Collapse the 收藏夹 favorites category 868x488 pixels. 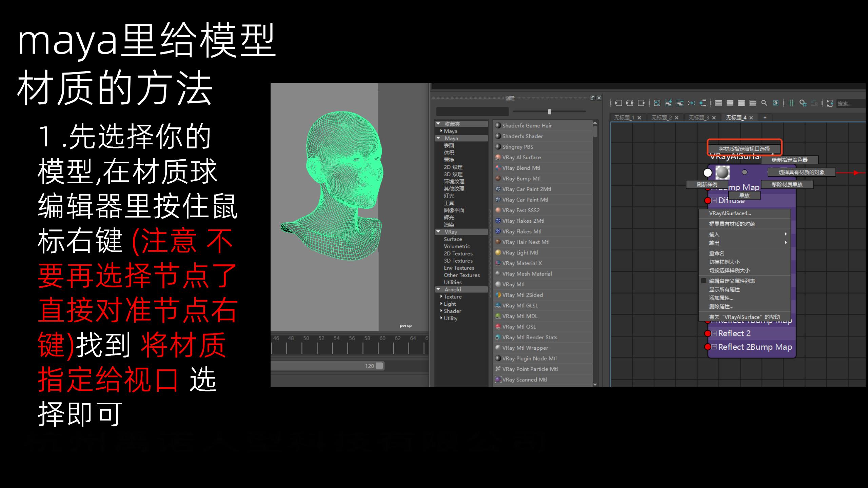[x=438, y=124]
